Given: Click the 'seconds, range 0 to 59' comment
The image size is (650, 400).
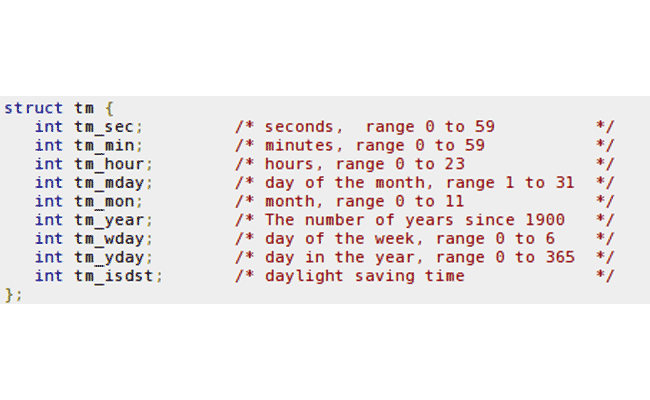Looking at the screenshot, I should click(380, 127).
